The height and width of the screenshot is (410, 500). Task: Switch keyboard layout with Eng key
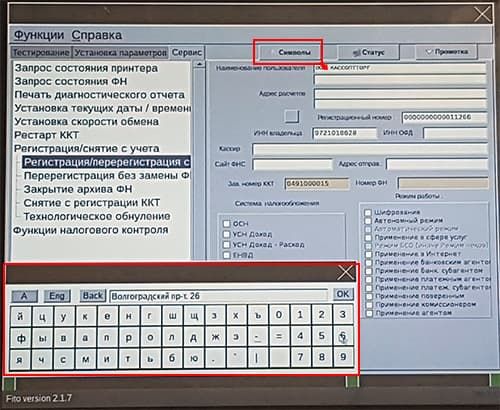57,296
